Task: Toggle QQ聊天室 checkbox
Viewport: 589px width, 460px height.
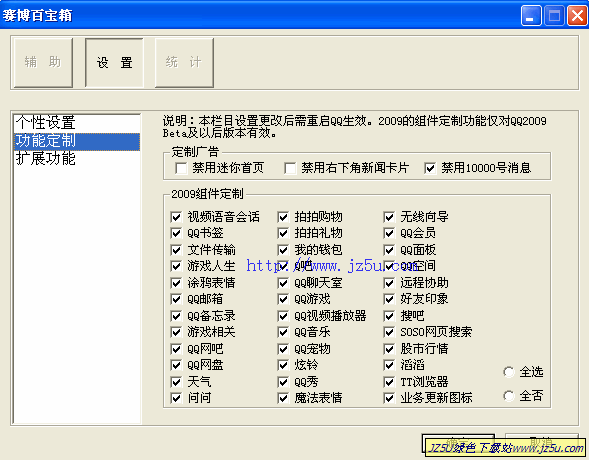Action: [x=283, y=283]
